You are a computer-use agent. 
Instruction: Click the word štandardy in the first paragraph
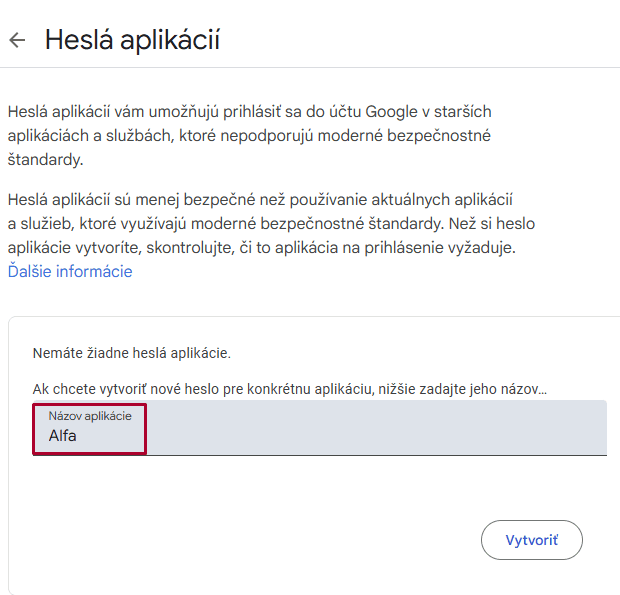point(45,159)
